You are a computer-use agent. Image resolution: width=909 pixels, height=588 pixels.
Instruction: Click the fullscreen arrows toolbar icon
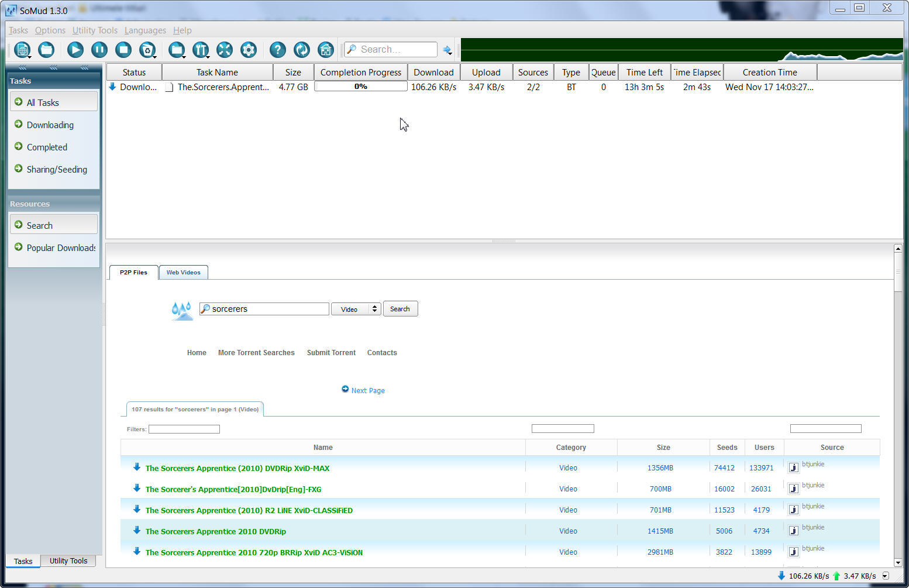click(x=225, y=50)
